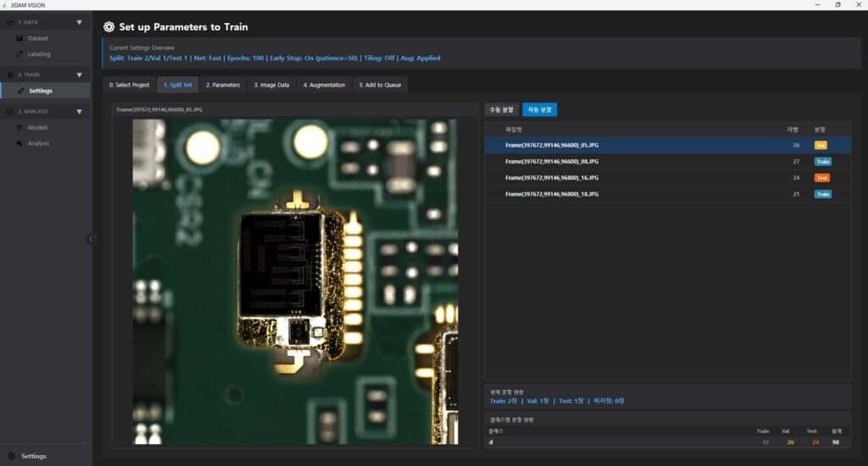The height and width of the screenshot is (466, 868).
Task: Click the Analysis magnifier icon
Action: pyautogui.click(x=19, y=143)
